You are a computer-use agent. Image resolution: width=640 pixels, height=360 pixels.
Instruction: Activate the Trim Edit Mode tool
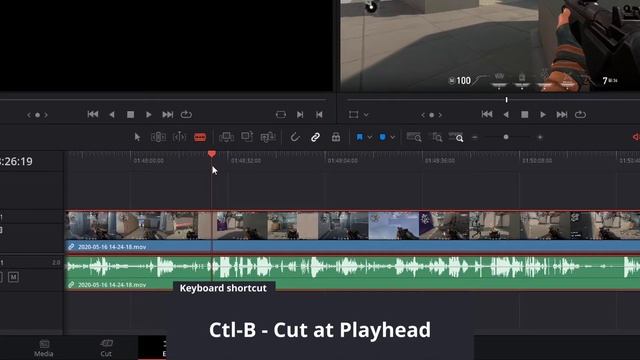point(158,137)
